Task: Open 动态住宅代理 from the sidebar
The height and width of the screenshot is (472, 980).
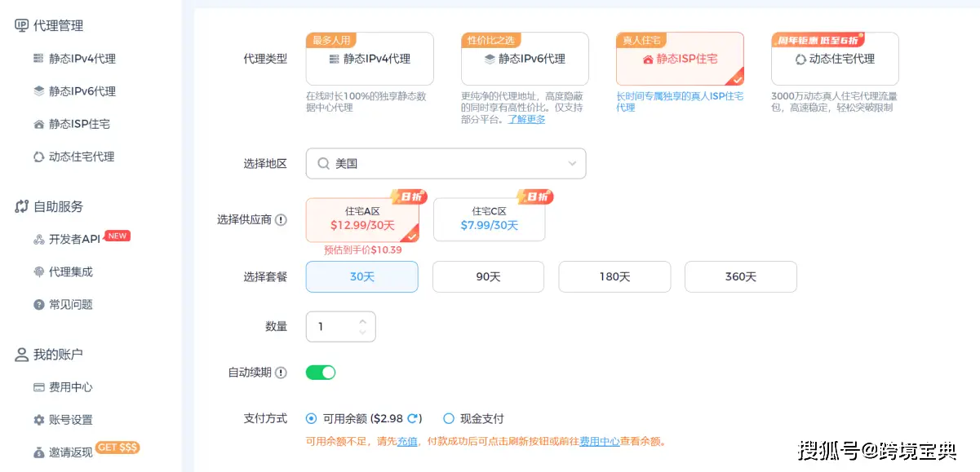Action: point(79,156)
